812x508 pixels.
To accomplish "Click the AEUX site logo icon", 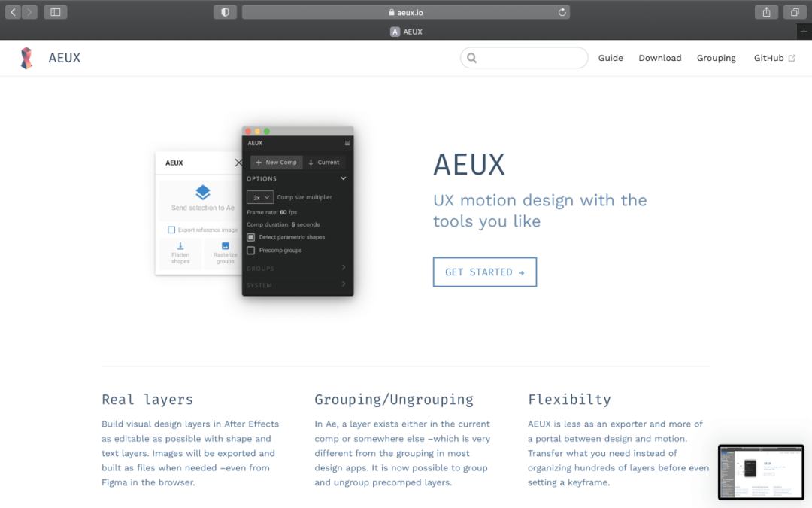I will coord(26,58).
